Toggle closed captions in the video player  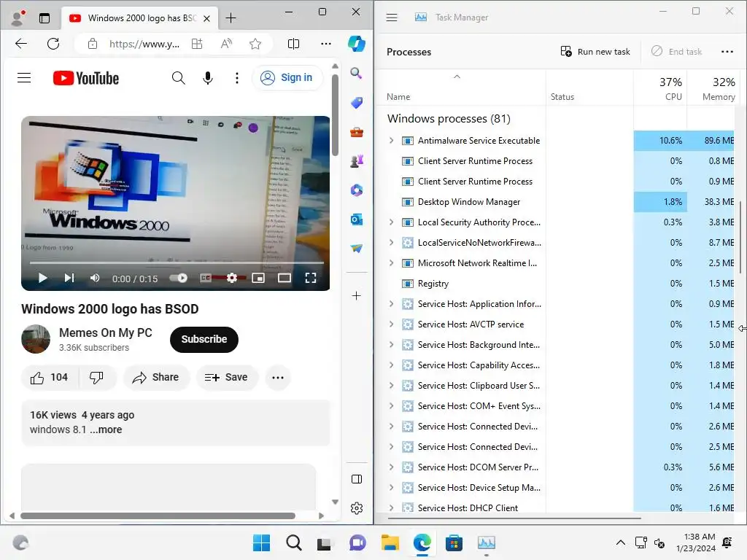(x=205, y=278)
